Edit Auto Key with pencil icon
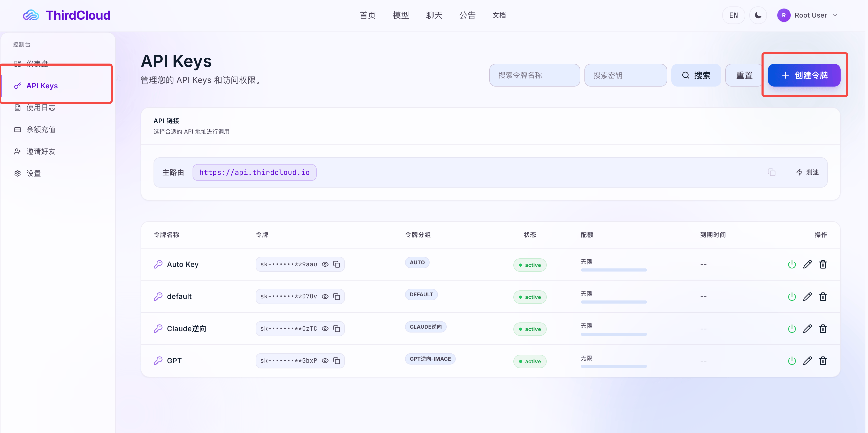 coord(807,264)
